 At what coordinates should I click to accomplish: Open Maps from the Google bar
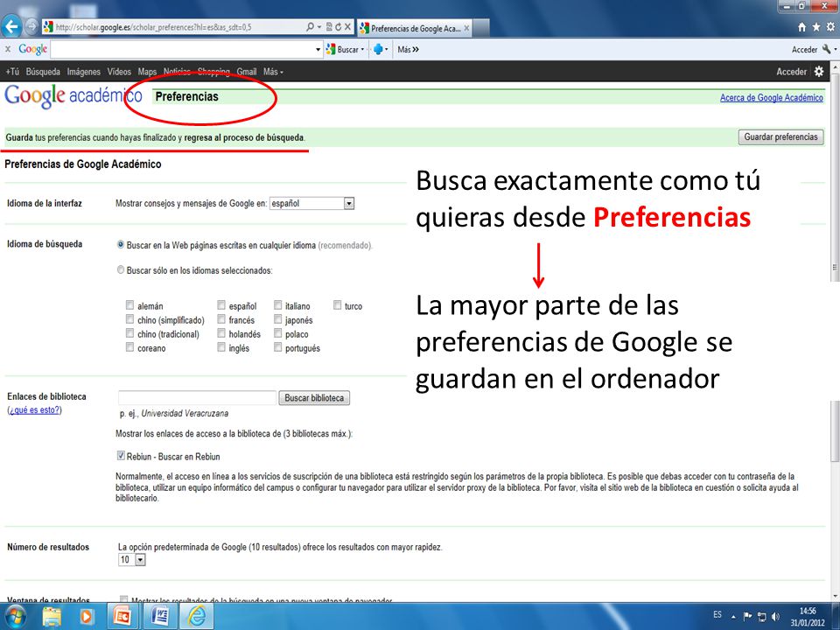point(147,71)
